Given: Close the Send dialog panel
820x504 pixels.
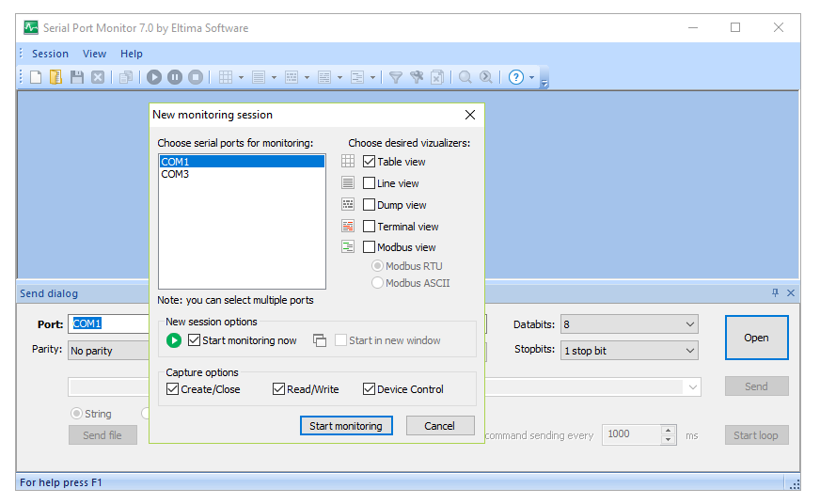Looking at the screenshot, I should tap(791, 292).
